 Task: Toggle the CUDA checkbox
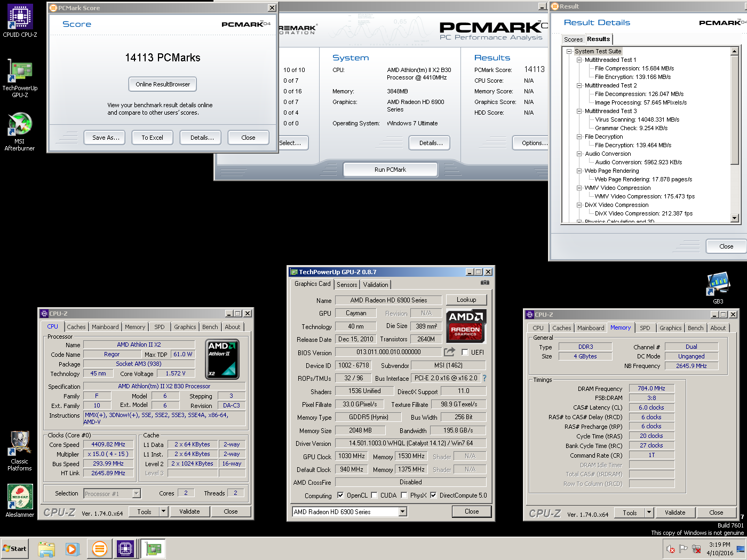[374, 495]
